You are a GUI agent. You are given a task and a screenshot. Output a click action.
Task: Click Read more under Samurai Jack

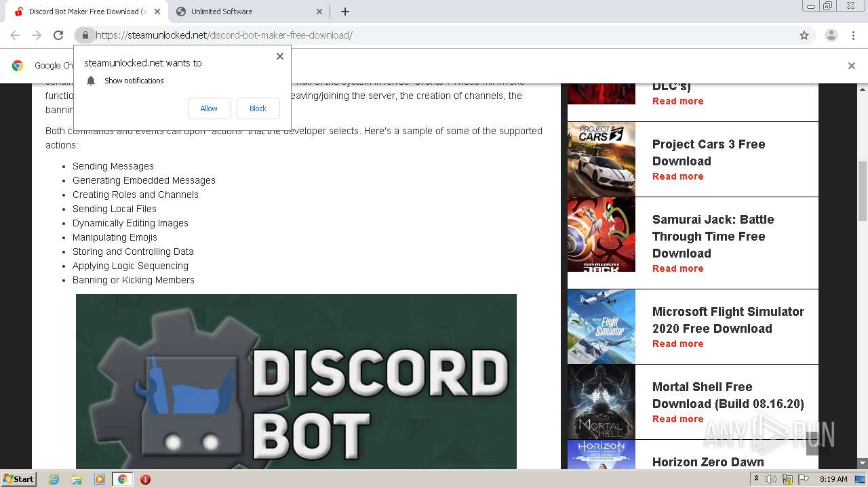[677, 268]
